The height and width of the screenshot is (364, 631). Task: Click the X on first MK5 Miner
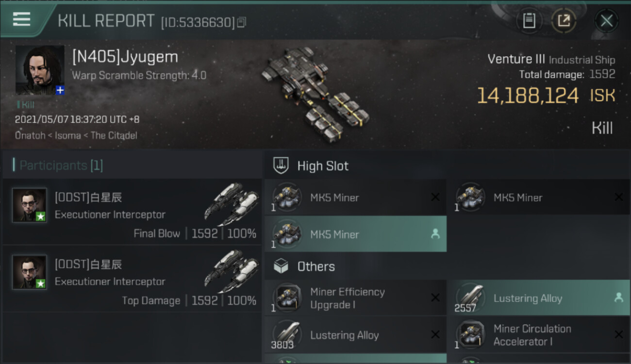pos(435,197)
